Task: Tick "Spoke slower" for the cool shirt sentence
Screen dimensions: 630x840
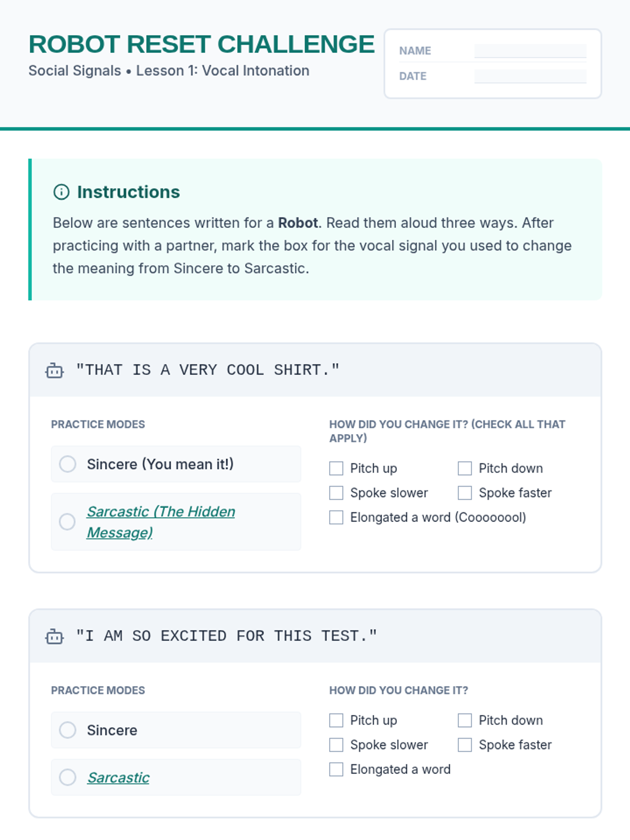Action: pyautogui.click(x=336, y=493)
